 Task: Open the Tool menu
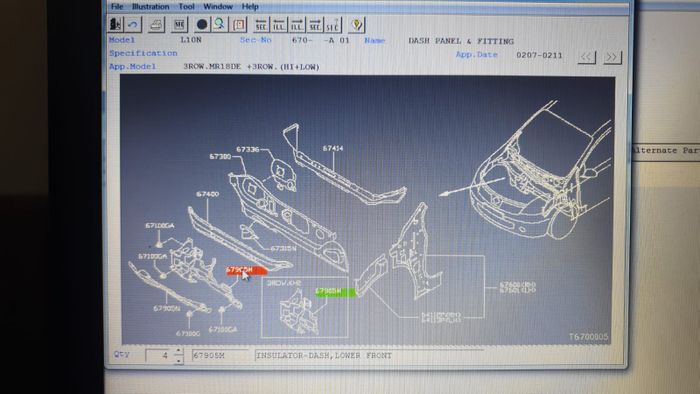pos(187,7)
